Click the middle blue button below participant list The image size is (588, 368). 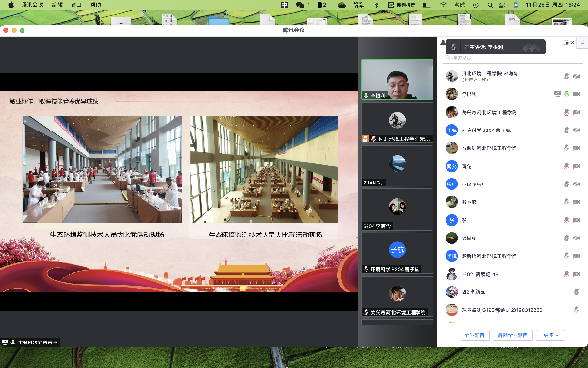tap(513, 335)
